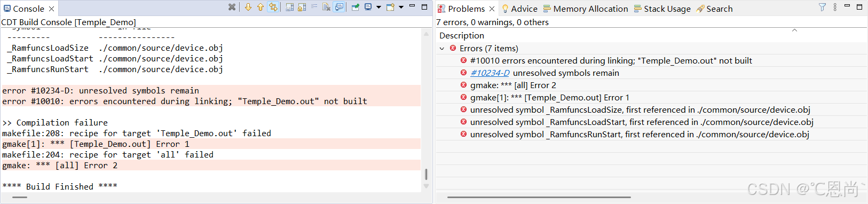This screenshot has height=204, width=868.
Task: Click '_RamfuncsLoadSize' symbol in console
Action: 48,48
